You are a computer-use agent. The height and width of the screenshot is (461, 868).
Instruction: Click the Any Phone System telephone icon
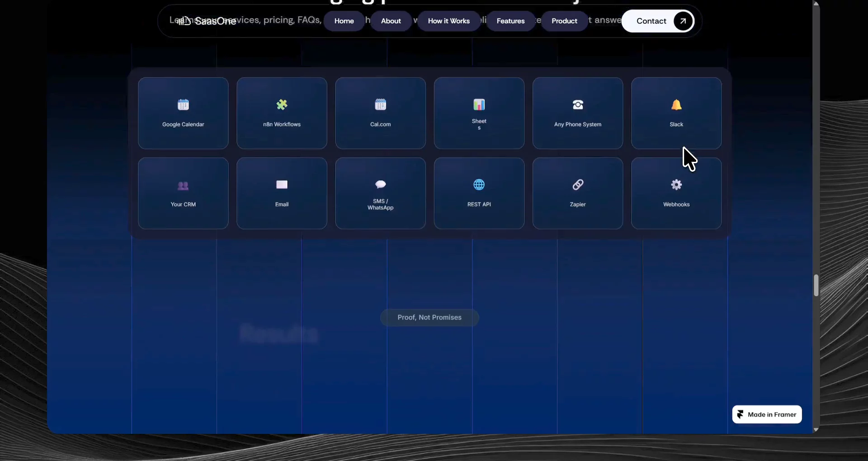point(578,105)
